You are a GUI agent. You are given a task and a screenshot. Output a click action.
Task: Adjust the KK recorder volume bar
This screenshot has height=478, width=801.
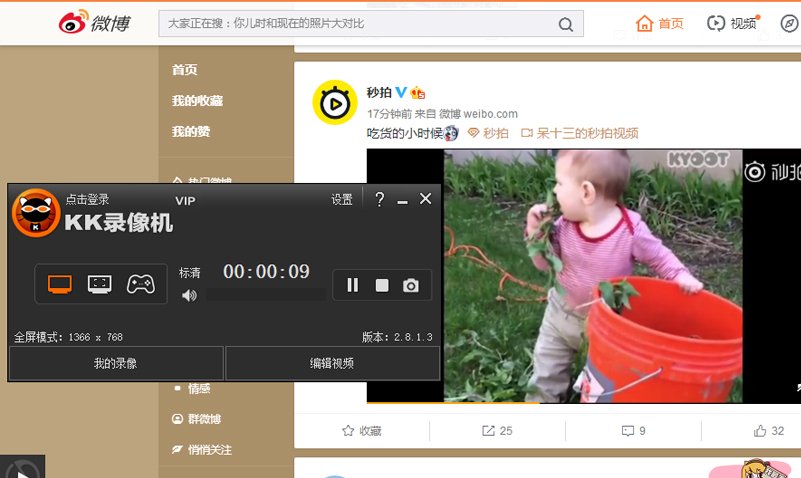pyautogui.click(x=266, y=295)
